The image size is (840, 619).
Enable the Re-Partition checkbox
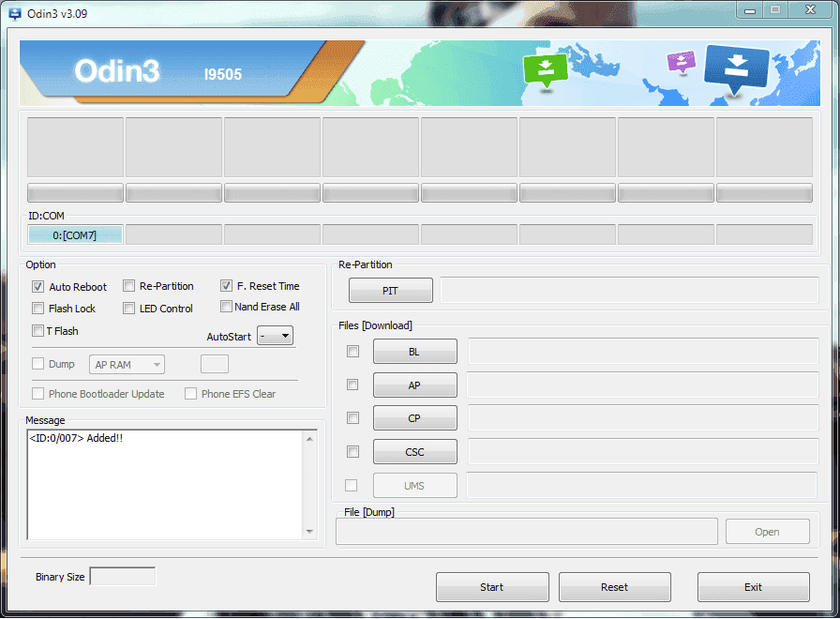tap(128, 286)
